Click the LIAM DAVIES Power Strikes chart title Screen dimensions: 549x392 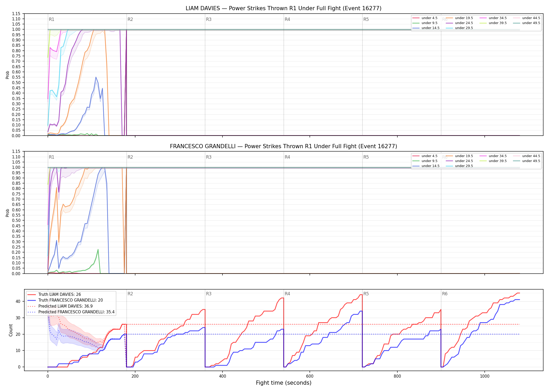(283, 8)
